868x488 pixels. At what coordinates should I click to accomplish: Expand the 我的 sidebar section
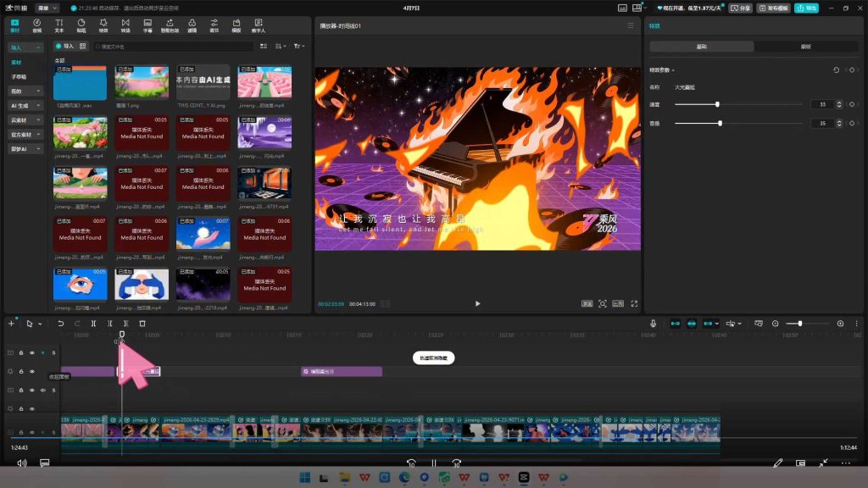[25, 91]
